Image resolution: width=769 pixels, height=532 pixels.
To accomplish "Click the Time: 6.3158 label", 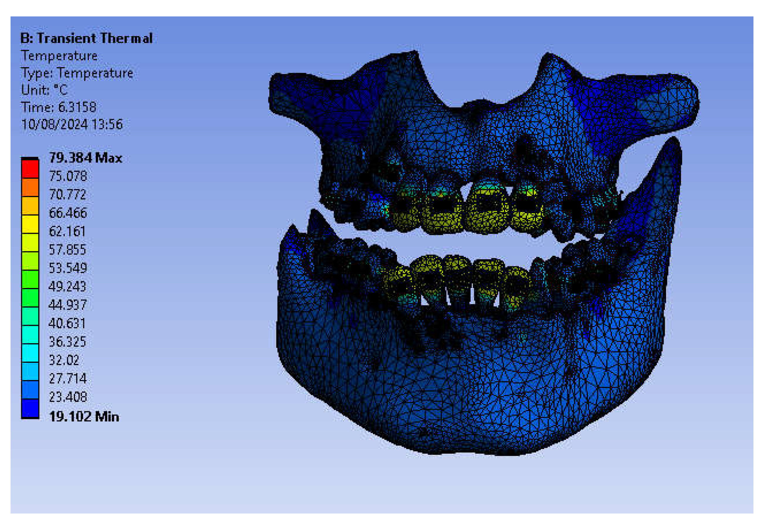I will coord(59,107).
